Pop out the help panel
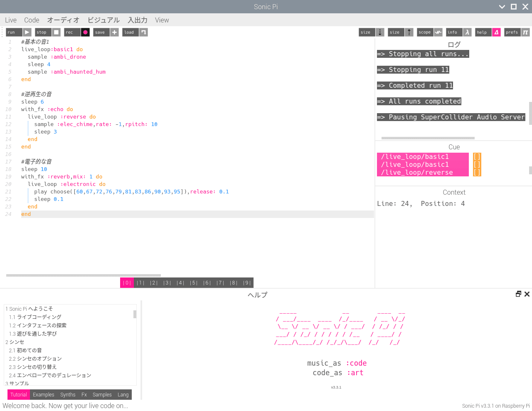This screenshot has width=532, height=411. click(x=518, y=294)
